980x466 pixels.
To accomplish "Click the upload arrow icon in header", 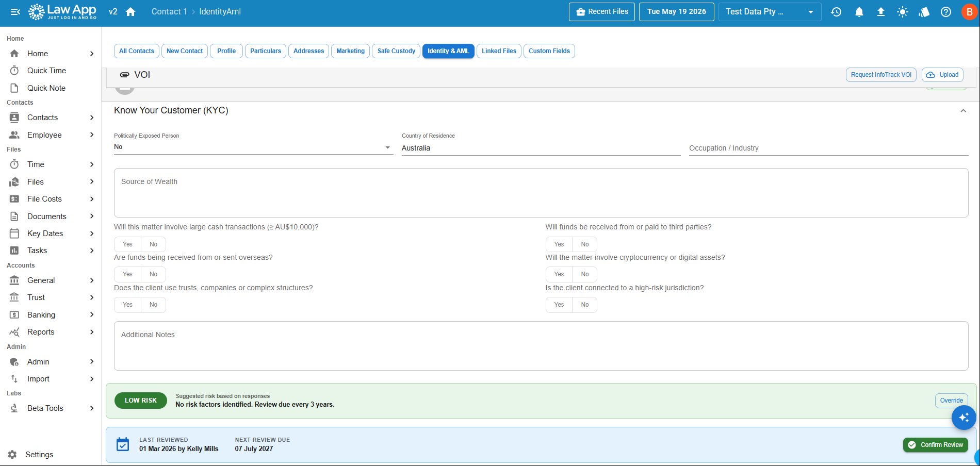I will [x=880, y=11].
